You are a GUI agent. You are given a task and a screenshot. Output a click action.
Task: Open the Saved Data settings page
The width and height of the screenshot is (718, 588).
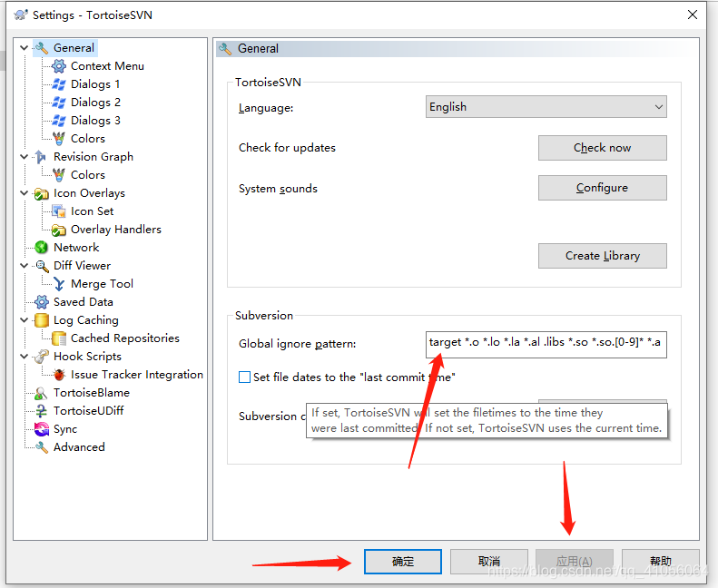coord(83,302)
